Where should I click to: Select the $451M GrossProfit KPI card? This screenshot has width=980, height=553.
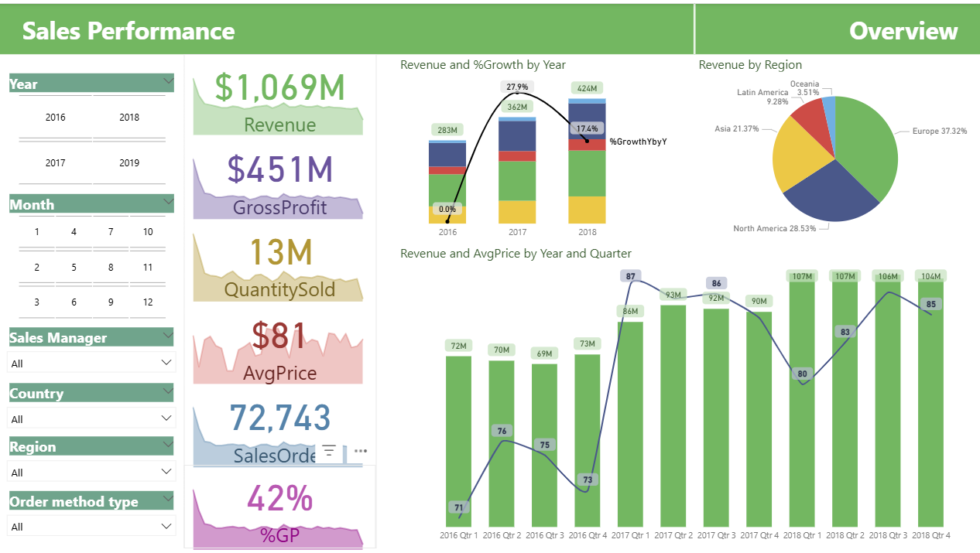279,184
